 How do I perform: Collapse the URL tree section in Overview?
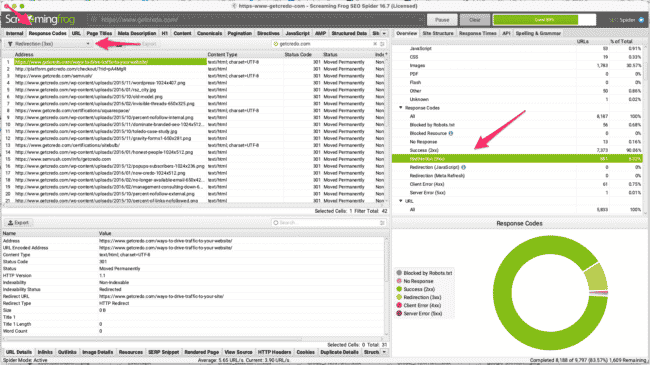click(x=401, y=201)
